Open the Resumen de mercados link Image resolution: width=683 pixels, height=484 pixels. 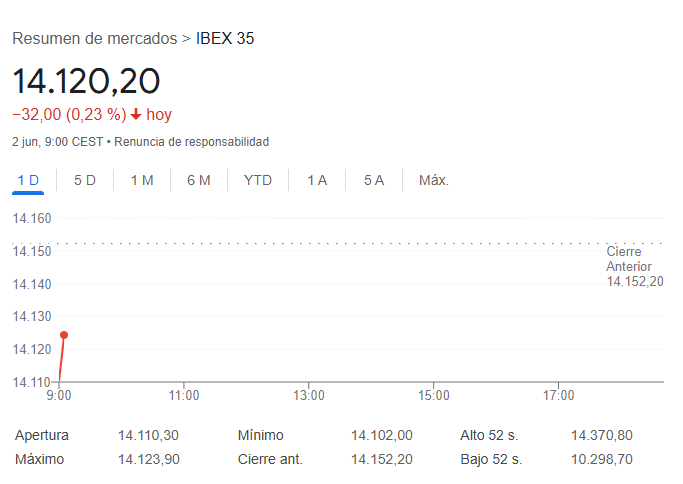coord(95,38)
